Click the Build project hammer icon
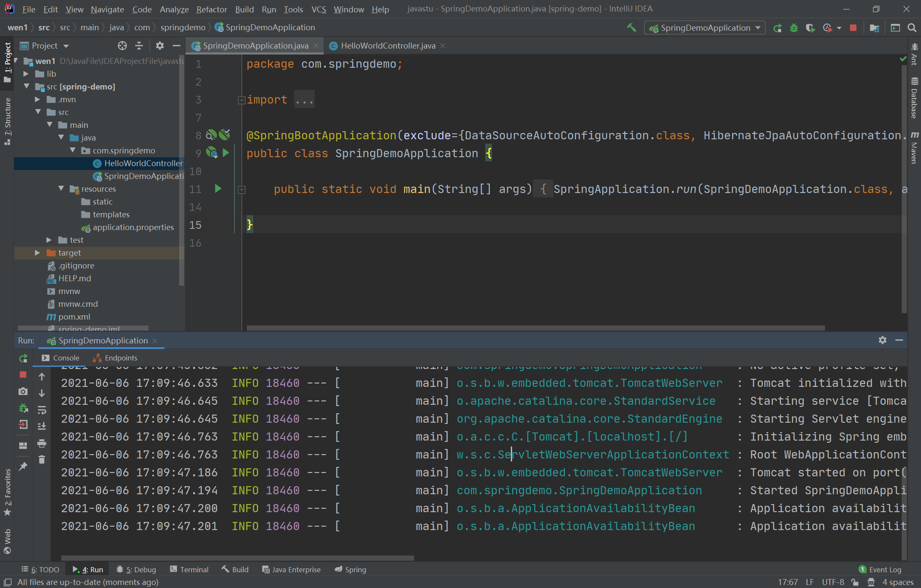Viewport: 921px width, 588px height. (x=631, y=28)
